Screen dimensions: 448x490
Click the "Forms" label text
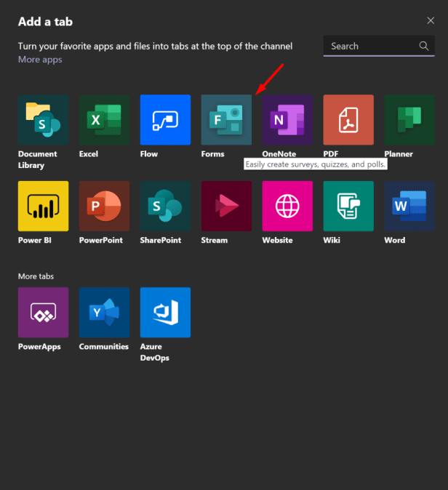[x=212, y=153]
